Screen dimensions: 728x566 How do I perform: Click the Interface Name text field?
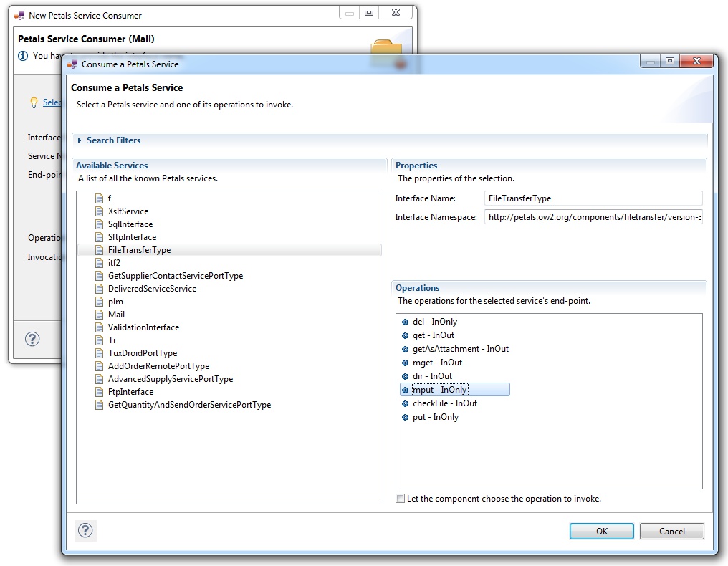(593, 198)
